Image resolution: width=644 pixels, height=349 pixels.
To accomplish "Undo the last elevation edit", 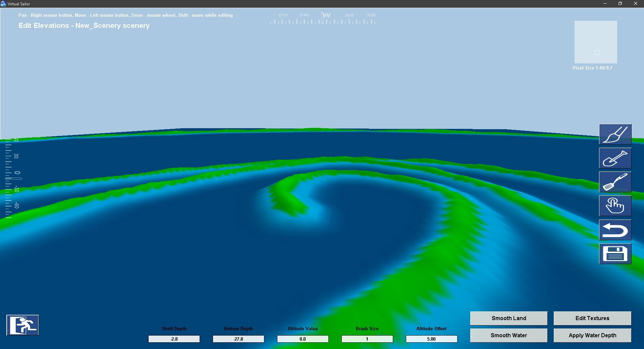I will point(615,230).
